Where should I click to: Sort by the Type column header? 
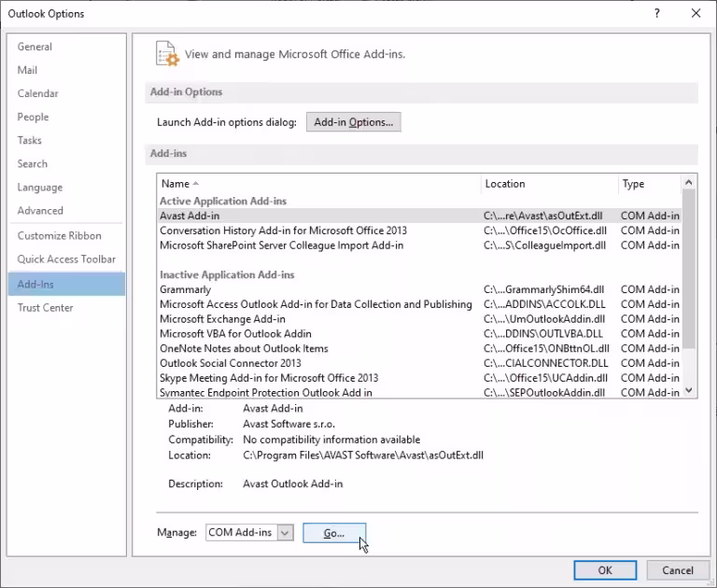(650, 184)
